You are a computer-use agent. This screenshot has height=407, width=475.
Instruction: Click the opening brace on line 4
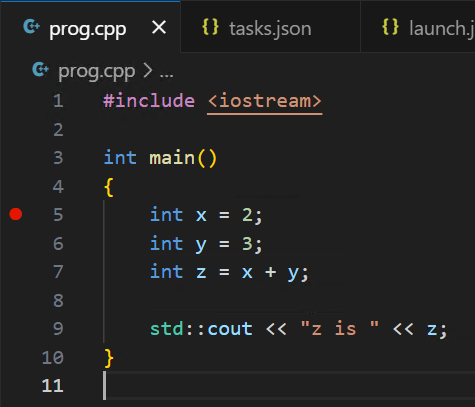(109, 187)
